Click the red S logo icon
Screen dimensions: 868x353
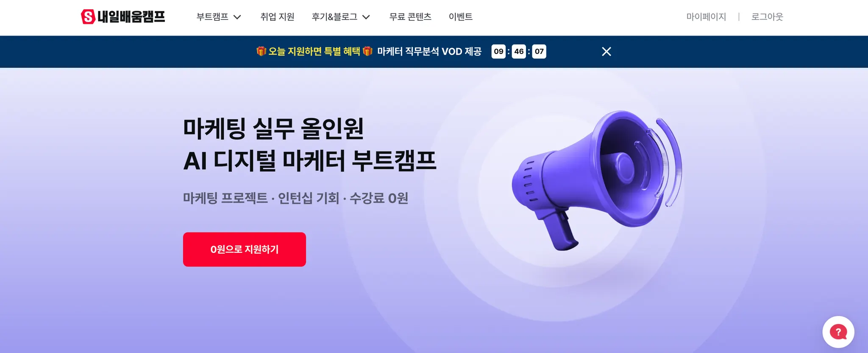click(88, 17)
